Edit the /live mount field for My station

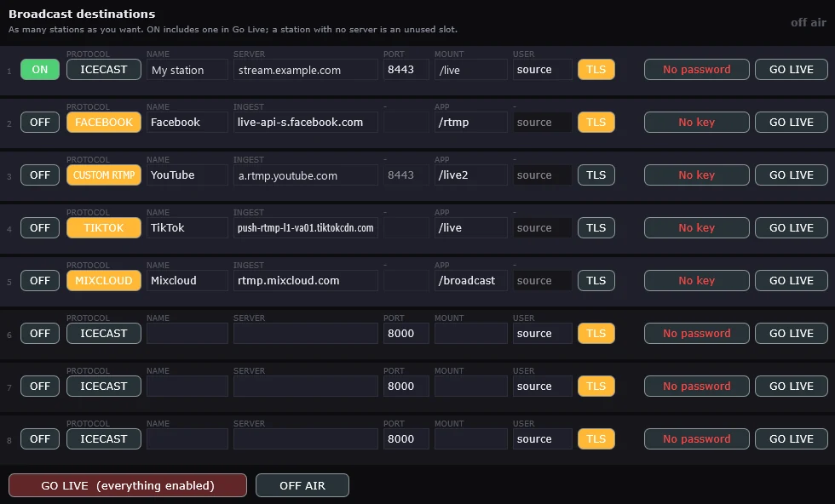470,70
